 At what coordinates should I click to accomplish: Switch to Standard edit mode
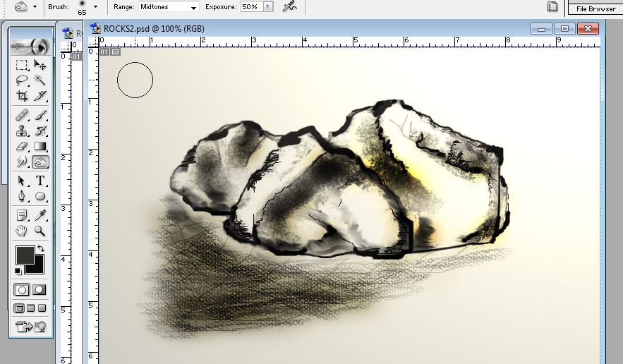point(22,290)
